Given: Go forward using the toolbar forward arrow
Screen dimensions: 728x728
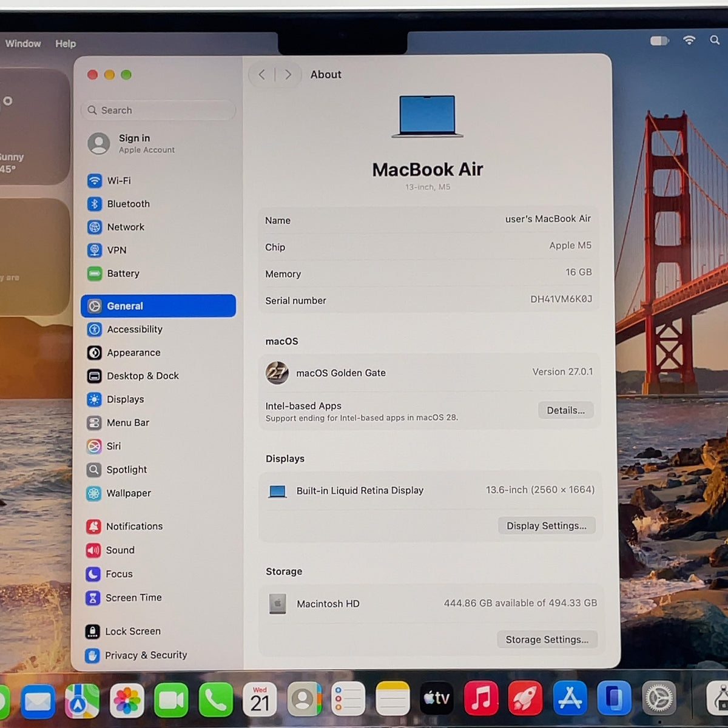Looking at the screenshot, I should pos(288,75).
